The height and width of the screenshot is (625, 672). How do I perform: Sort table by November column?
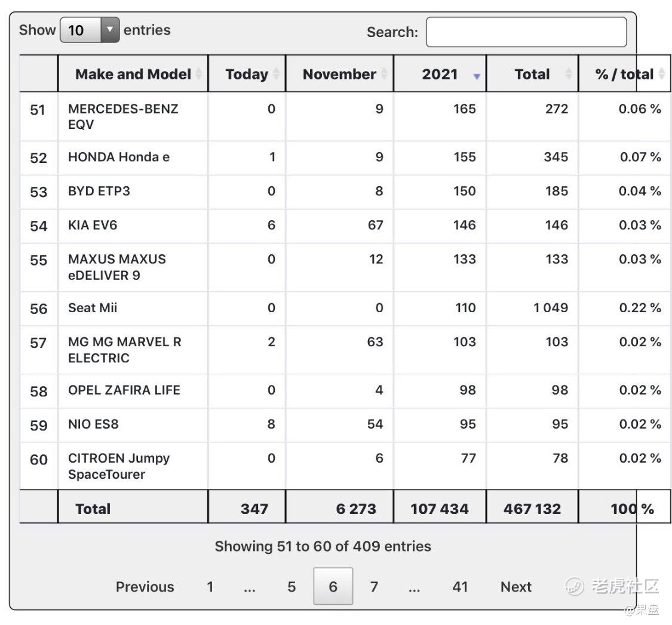click(339, 73)
